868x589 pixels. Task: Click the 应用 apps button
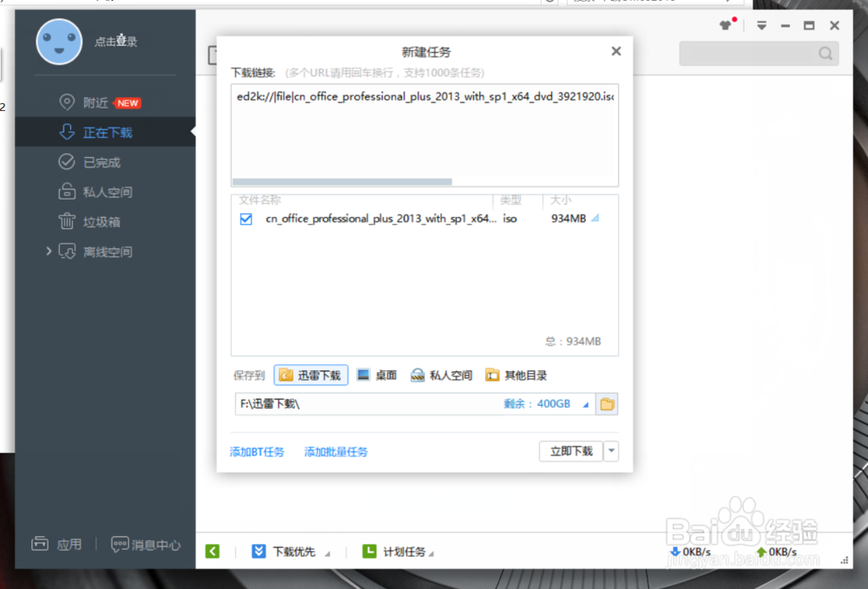pos(56,544)
